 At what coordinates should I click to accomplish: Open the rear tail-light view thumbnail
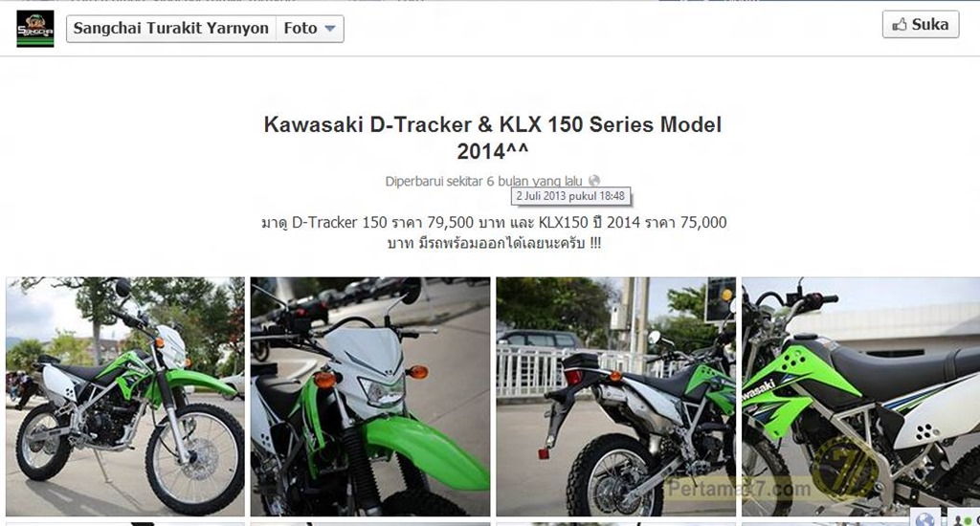tap(615, 397)
